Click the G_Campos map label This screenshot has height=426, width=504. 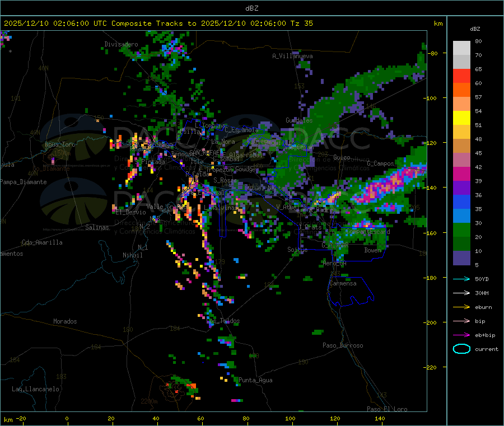380,163
